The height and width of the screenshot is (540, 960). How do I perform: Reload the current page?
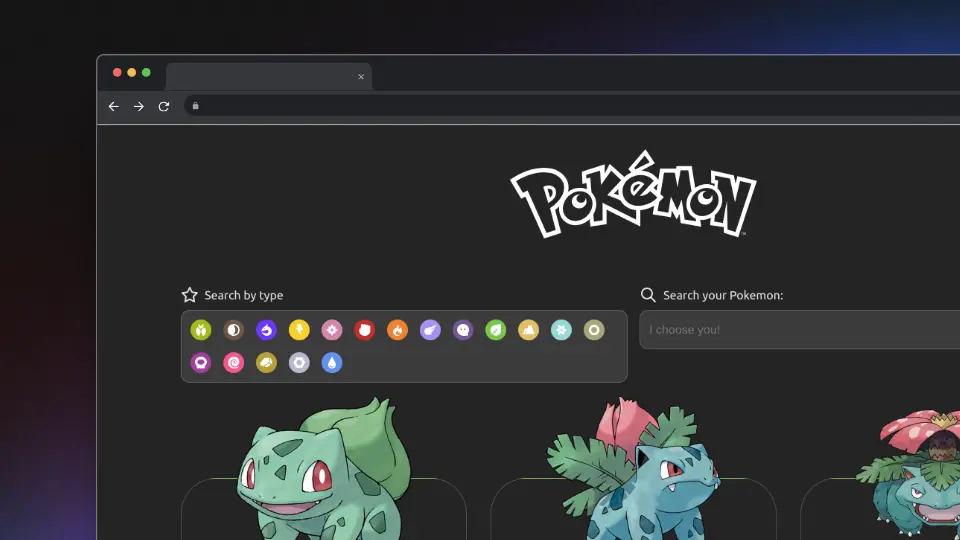point(163,107)
